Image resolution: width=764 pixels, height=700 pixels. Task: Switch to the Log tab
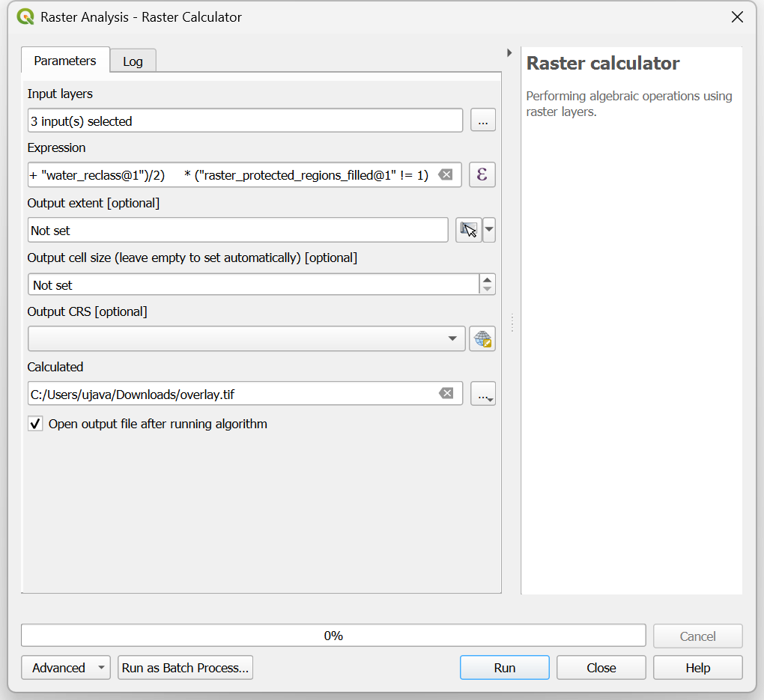point(133,61)
